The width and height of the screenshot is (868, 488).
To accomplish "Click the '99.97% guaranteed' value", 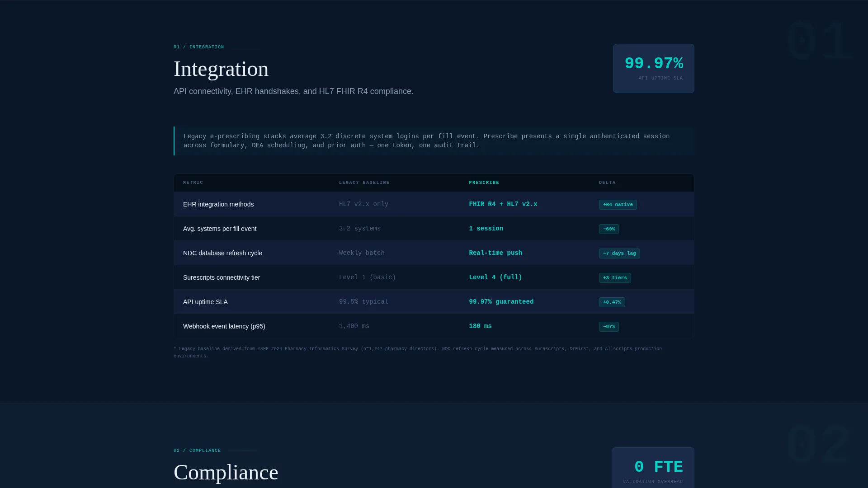I will point(501,302).
